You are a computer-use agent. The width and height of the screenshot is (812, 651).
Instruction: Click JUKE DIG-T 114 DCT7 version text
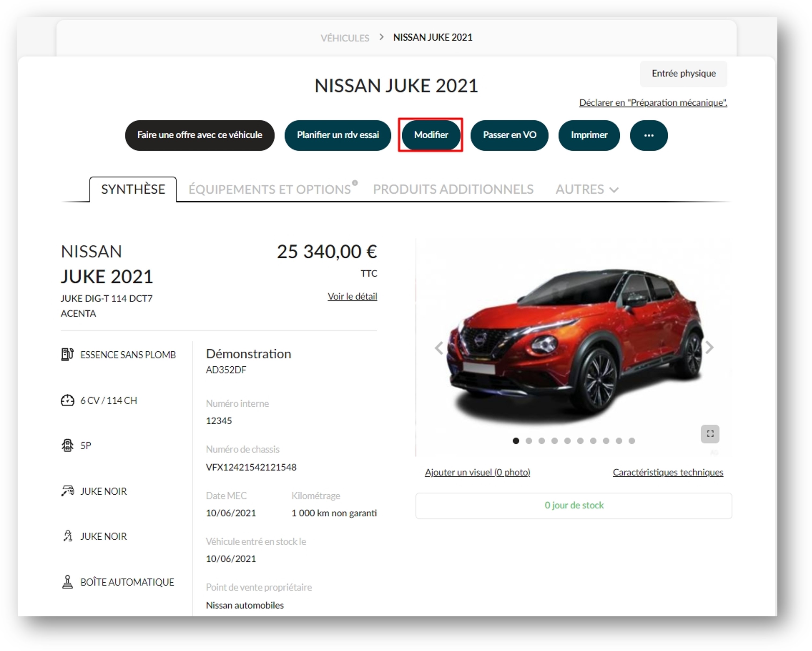106,298
